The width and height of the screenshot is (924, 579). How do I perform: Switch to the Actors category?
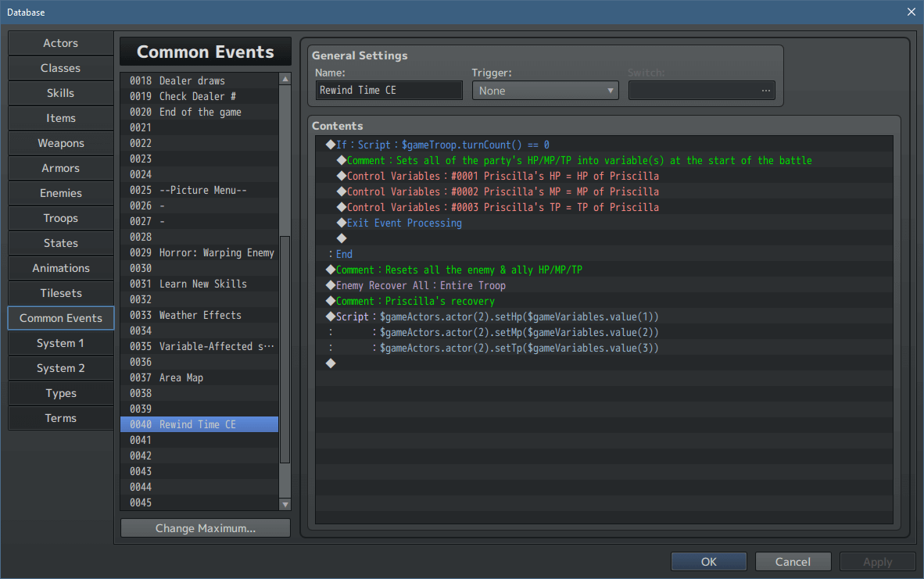pos(60,43)
